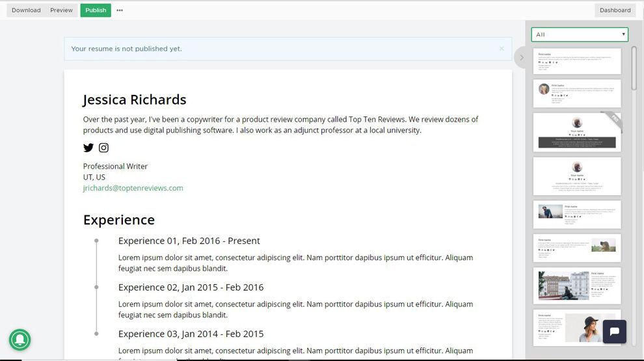Viewport: 644px width, 361px height.
Task: Select the template with left round avatar
Action: pos(577,94)
